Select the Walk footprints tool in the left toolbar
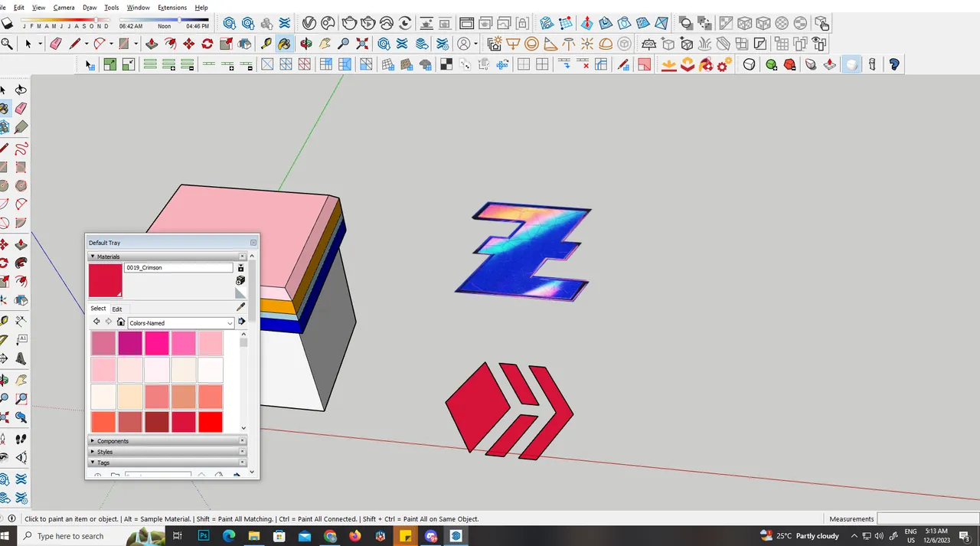 point(21,439)
